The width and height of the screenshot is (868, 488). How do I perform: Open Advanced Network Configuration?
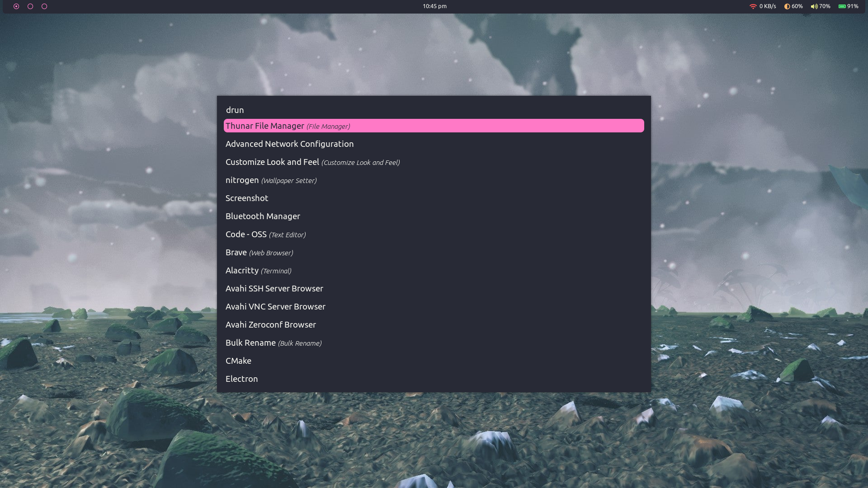[289, 144]
